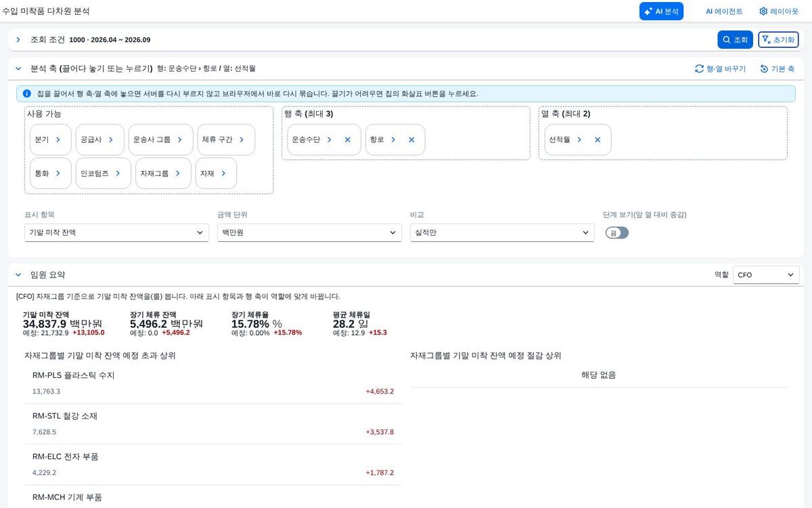Click arrow on the 운송수단 row chip
This screenshot has height=508, width=812.
(x=330, y=140)
